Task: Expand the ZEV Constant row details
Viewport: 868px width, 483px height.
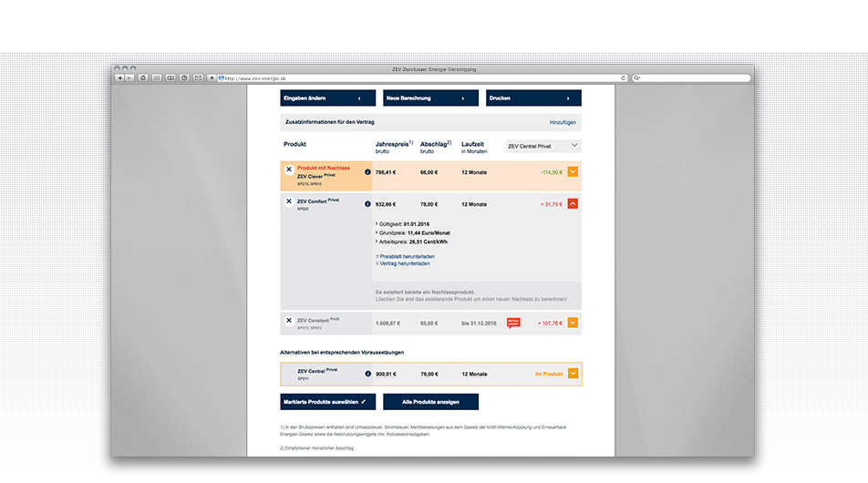Action: click(573, 323)
